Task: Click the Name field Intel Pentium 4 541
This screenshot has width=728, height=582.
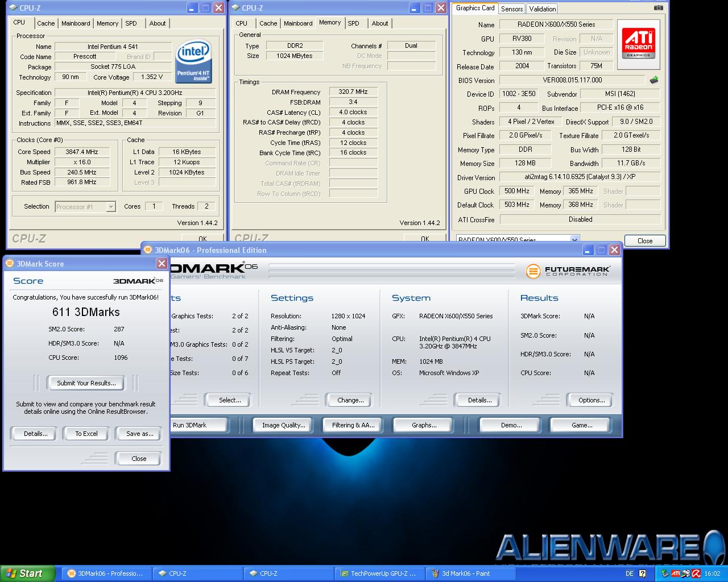Action: pos(113,47)
